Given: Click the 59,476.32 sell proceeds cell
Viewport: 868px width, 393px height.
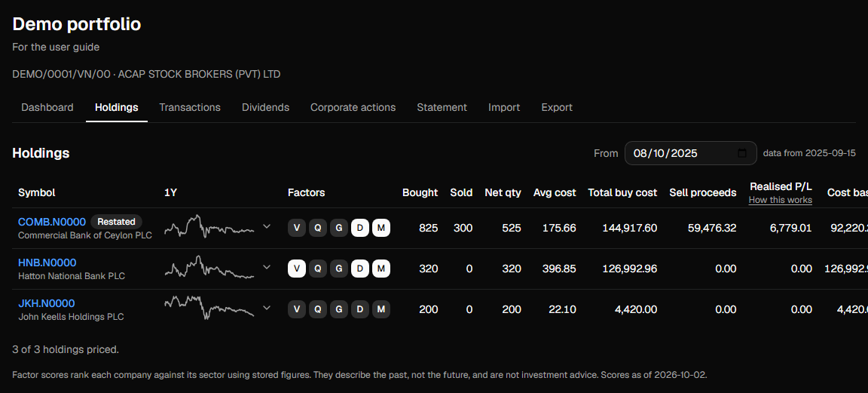Looking at the screenshot, I should 712,228.
